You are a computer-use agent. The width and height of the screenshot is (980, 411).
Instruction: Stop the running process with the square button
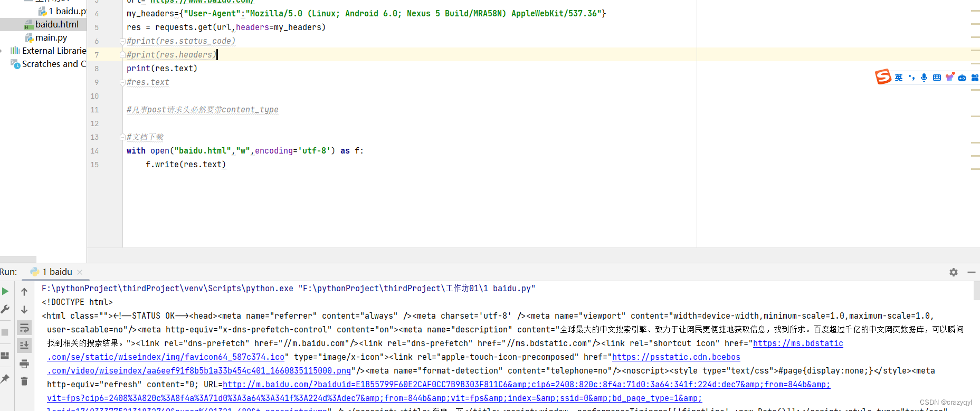point(5,332)
